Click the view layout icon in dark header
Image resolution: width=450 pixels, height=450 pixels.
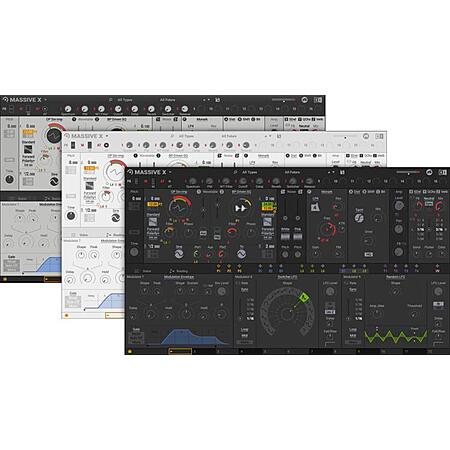(443, 172)
